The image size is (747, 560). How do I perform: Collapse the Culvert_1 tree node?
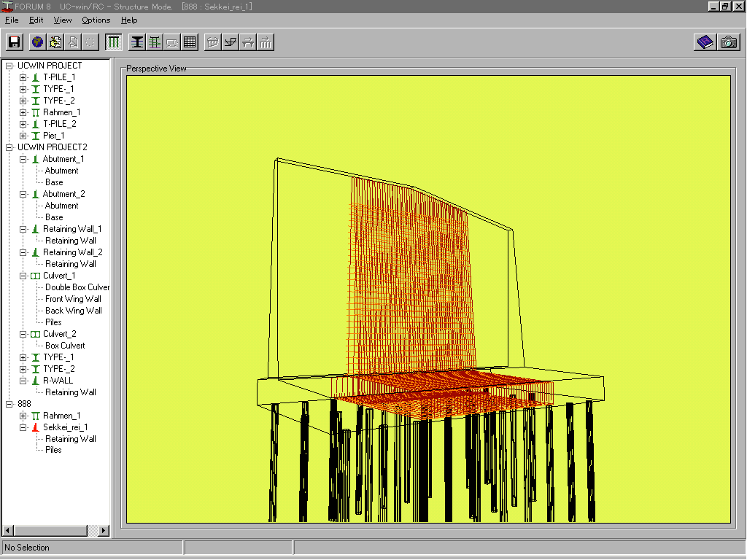pos(23,276)
